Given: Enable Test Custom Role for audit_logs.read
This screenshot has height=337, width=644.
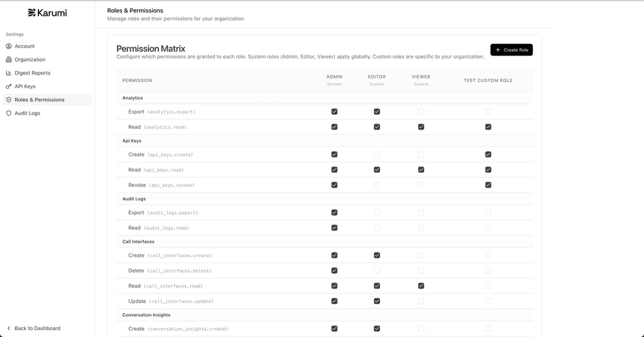Looking at the screenshot, I should tap(488, 228).
